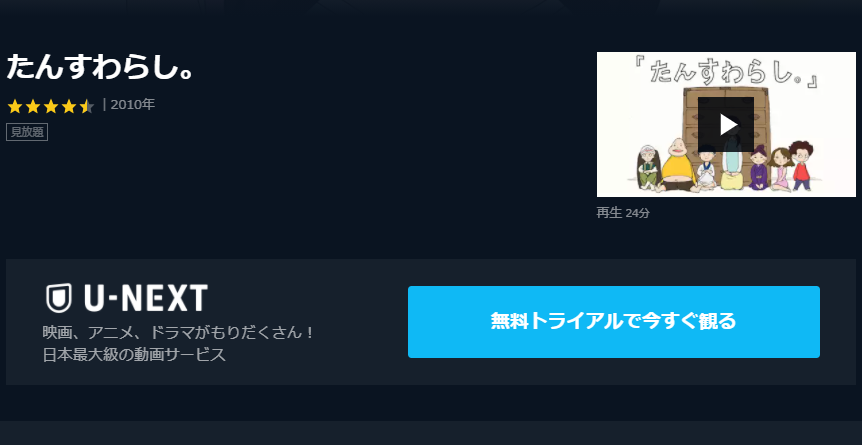Click the 映画、アニメ、ドラマがもりだくさん! tagline

tap(179, 333)
